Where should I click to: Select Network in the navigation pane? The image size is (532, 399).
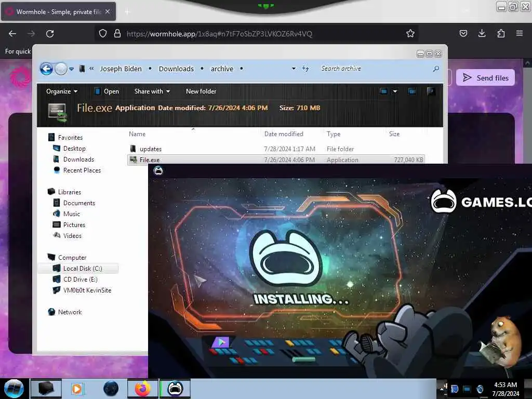tap(70, 312)
